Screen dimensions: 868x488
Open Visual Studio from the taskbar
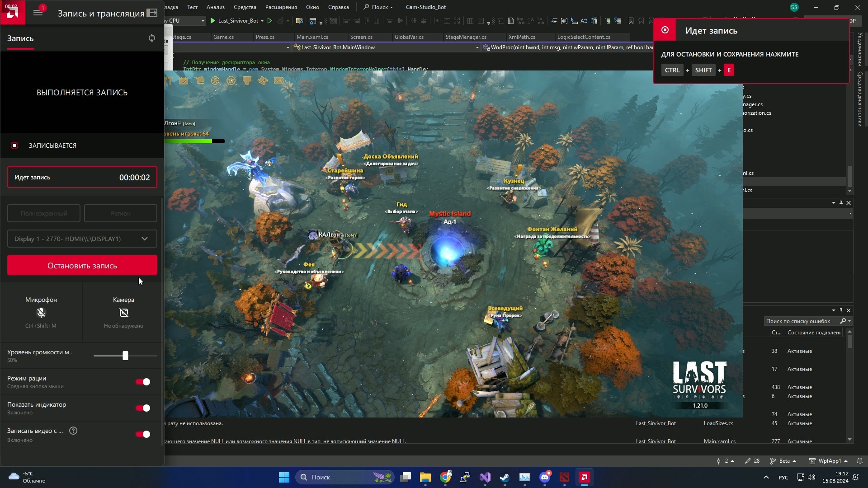click(485, 477)
